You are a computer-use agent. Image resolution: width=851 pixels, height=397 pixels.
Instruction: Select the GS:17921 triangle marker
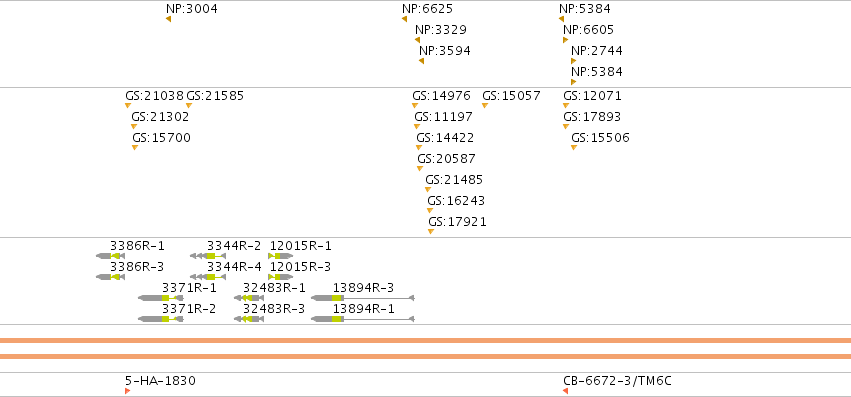431,231
